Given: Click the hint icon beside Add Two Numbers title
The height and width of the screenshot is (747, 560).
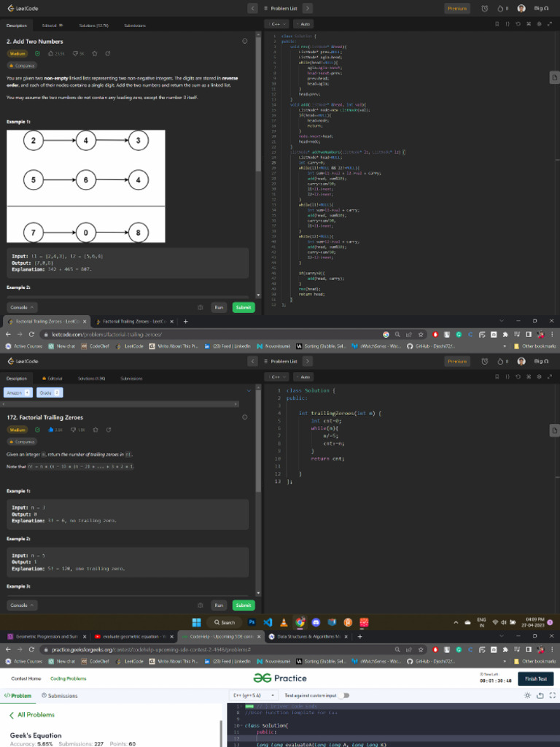Looking at the screenshot, I should [x=245, y=41].
